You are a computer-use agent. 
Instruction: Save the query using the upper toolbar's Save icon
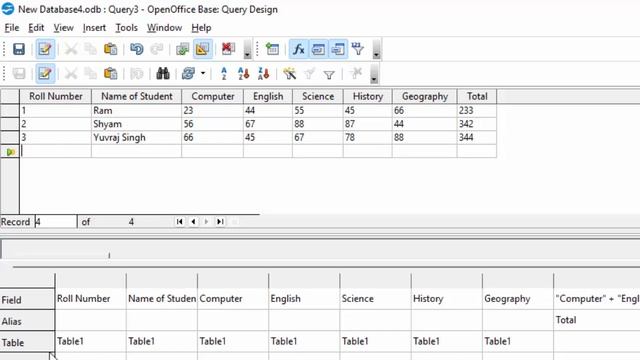[19, 49]
